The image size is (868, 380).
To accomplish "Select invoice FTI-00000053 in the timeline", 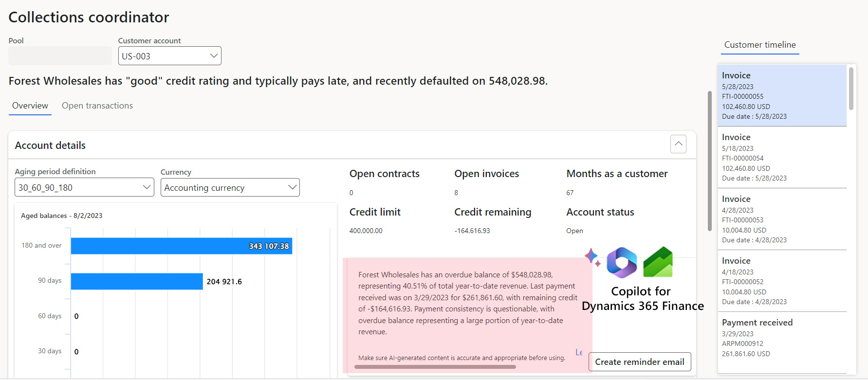I will [782, 219].
